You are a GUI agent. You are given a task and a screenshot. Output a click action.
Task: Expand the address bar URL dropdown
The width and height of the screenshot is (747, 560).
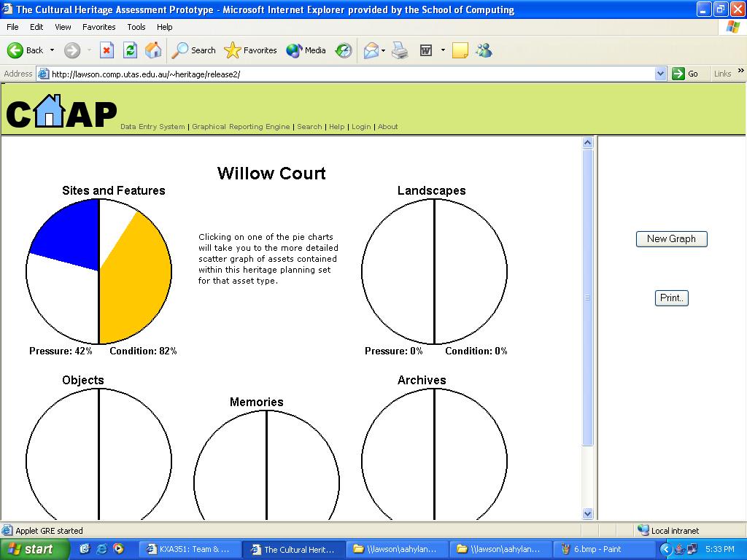click(660, 74)
